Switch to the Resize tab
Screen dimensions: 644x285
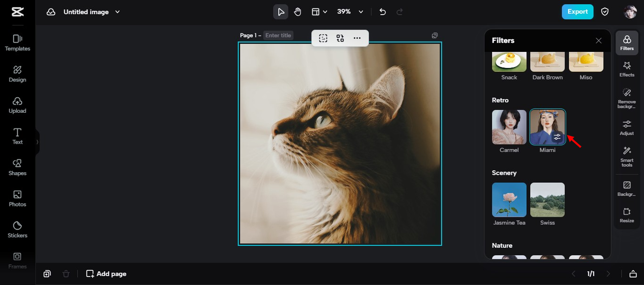pyautogui.click(x=627, y=215)
